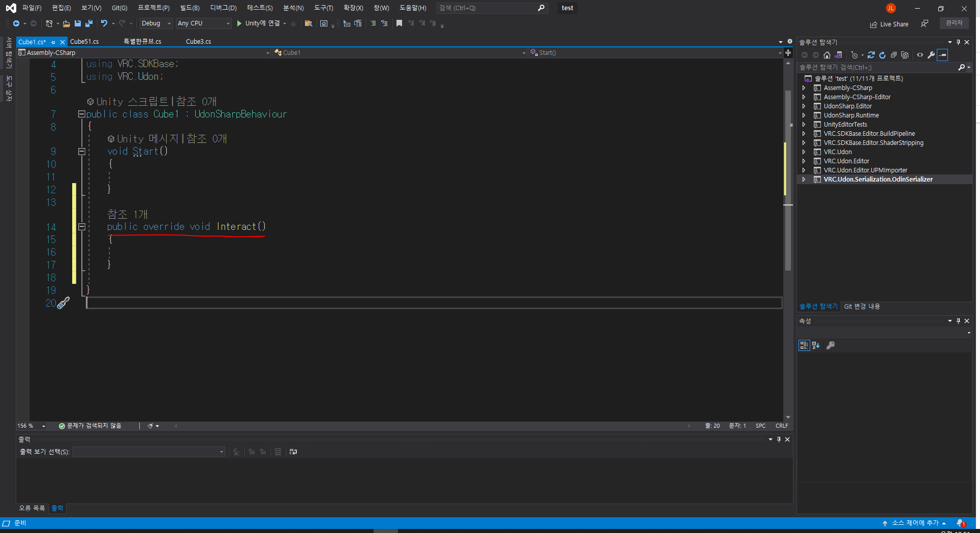The image size is (980, 533).
Task: Start debugging with the green play arrow
Action: 239,23
